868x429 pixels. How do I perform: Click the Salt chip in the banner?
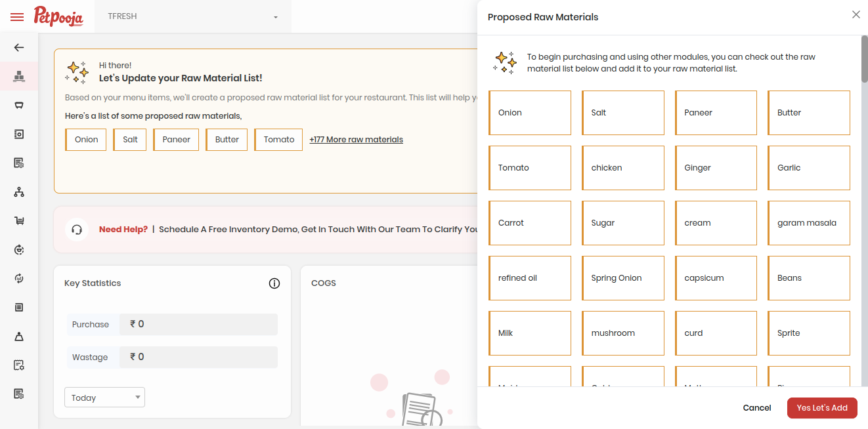click(130, 140)
